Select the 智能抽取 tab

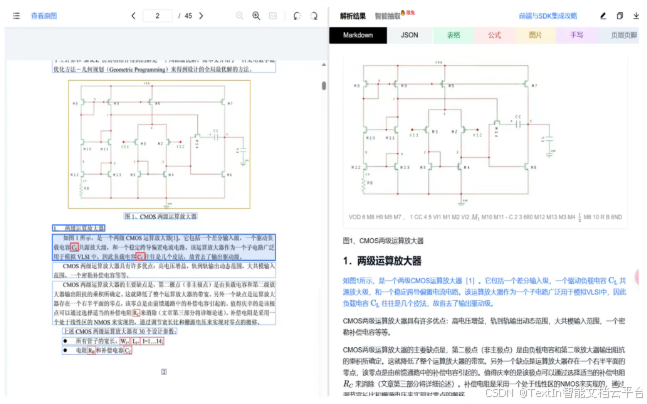point(387,16)
